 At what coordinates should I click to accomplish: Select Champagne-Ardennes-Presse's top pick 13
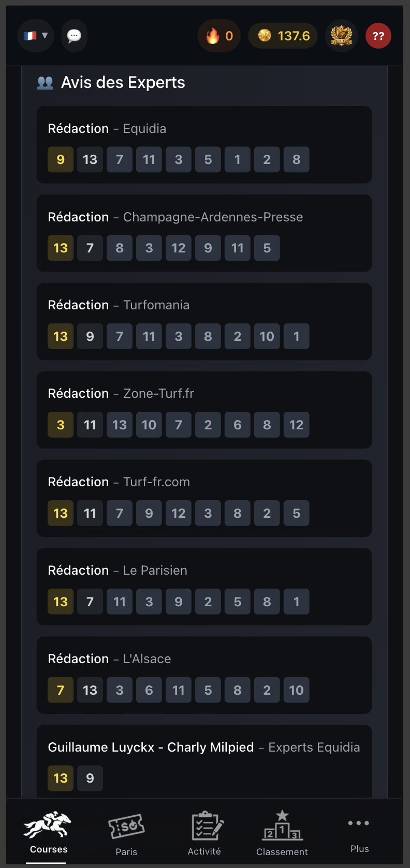61,248
